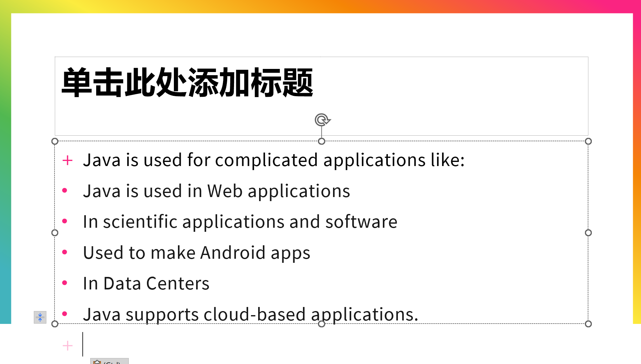Image resolution: width=641 pixels, height=364 pixels.
Task: Click the left-middle sizing handle
Action: click(x=55, y=233)
